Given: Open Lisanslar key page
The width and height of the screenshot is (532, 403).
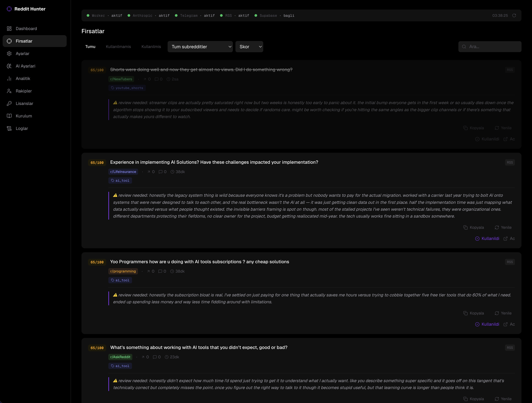Looking at the screenshot, I should click(x=24, y=103).
